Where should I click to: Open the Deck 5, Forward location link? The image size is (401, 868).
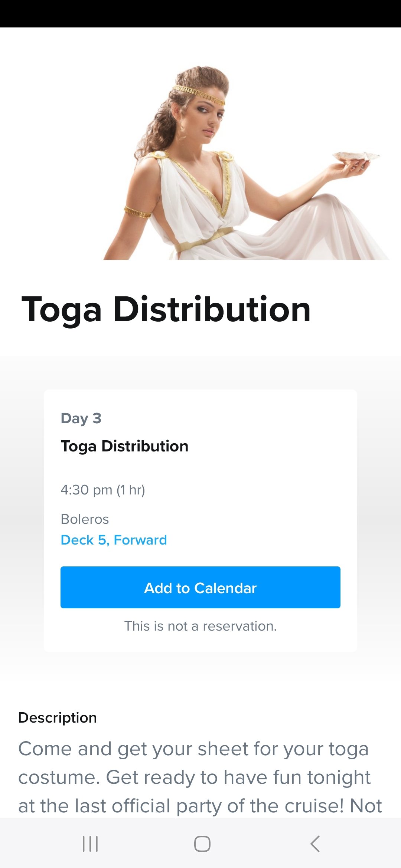114,540
